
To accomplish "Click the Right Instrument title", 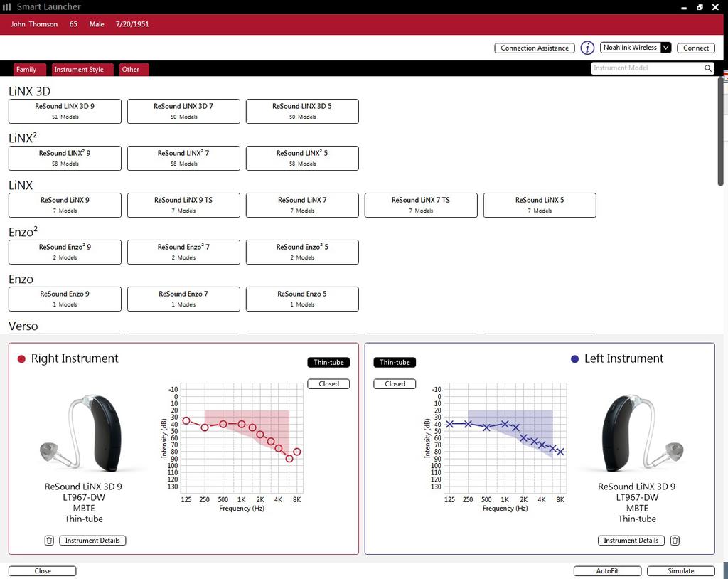I will pos(75,358).
